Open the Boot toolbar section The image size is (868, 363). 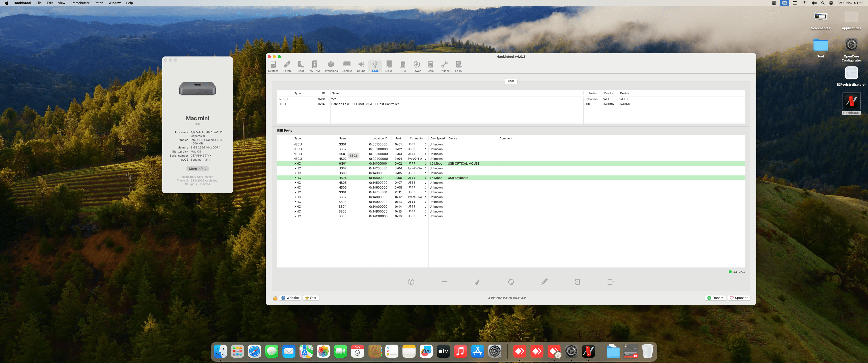(301, 66)
